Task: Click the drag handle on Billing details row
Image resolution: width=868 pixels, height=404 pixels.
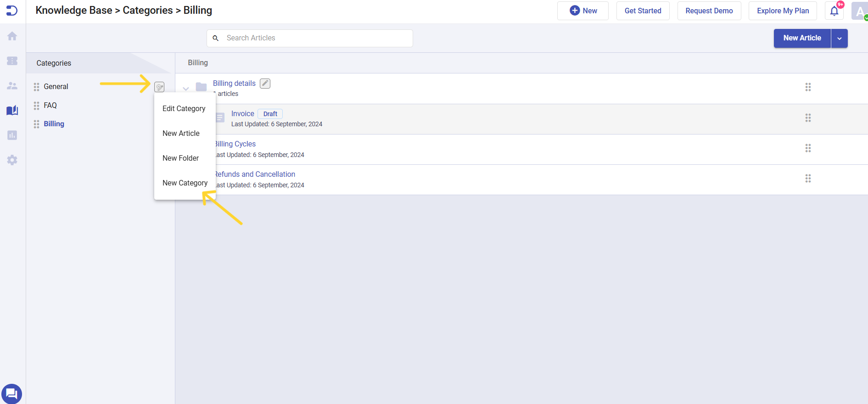Action: 808,87
